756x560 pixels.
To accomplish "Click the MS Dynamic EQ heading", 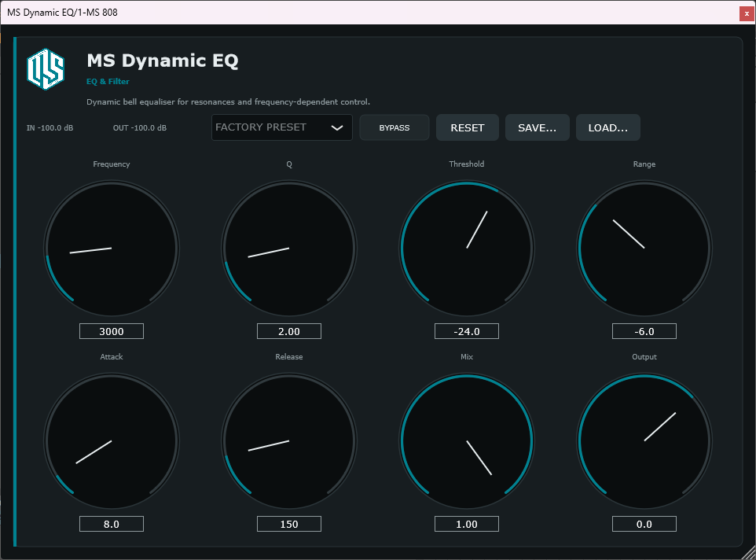I will pos(163,61).
